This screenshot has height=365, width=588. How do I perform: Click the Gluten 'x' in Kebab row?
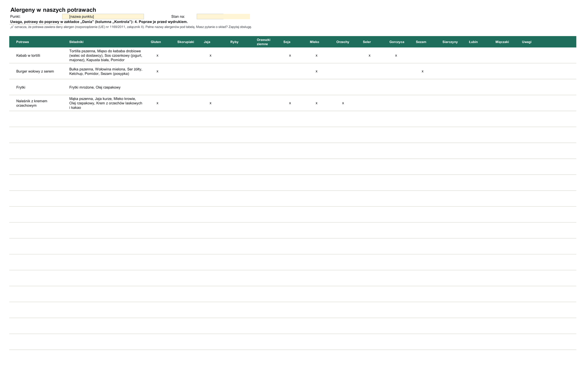point(157,56)
